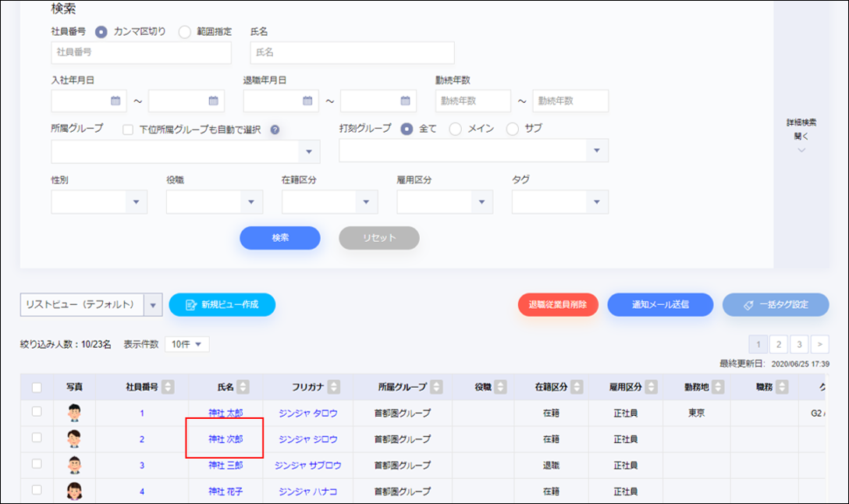This screenshot has width=849, height=504.
Task: Expand the 所属グループ dropdown
Action: tap(310, 151)
